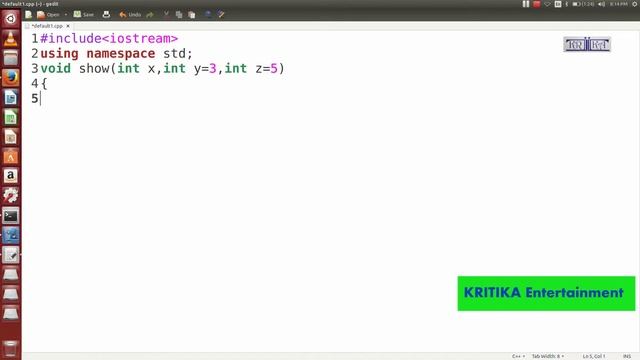The height and width of the screenshot is (360, 640).
Task: Expand the recent files arrow beside Open
Action: coord(66,15)
